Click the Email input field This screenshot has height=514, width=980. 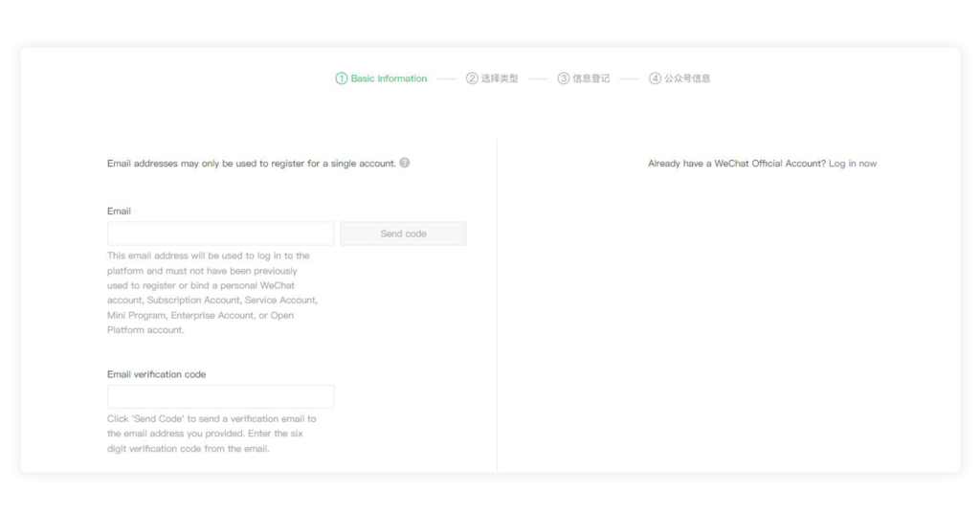pyautogui.click(x=221, y=234)
